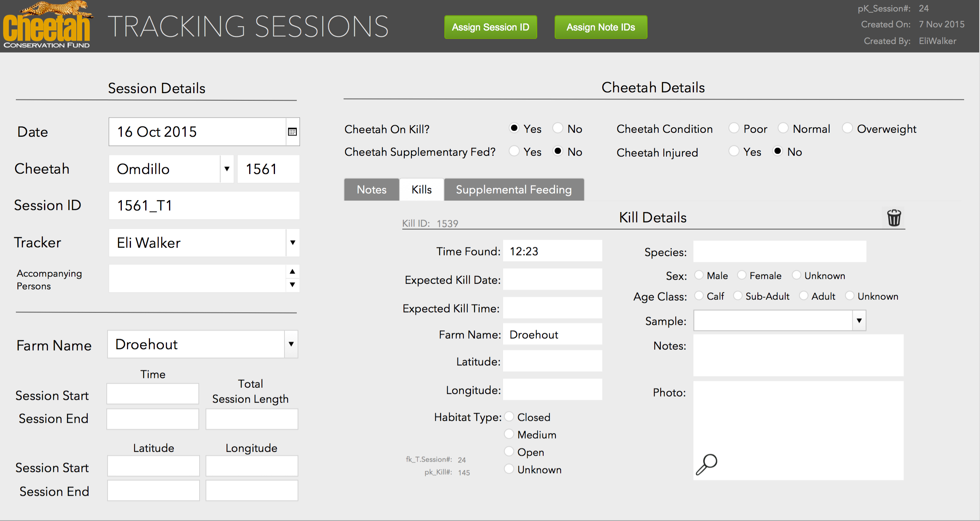
Task: Open the Supplemental Feeding tab
Action: 513,190
